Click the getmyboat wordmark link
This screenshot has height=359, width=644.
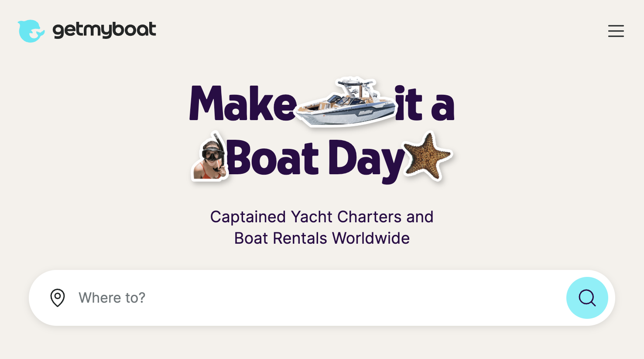104,31
